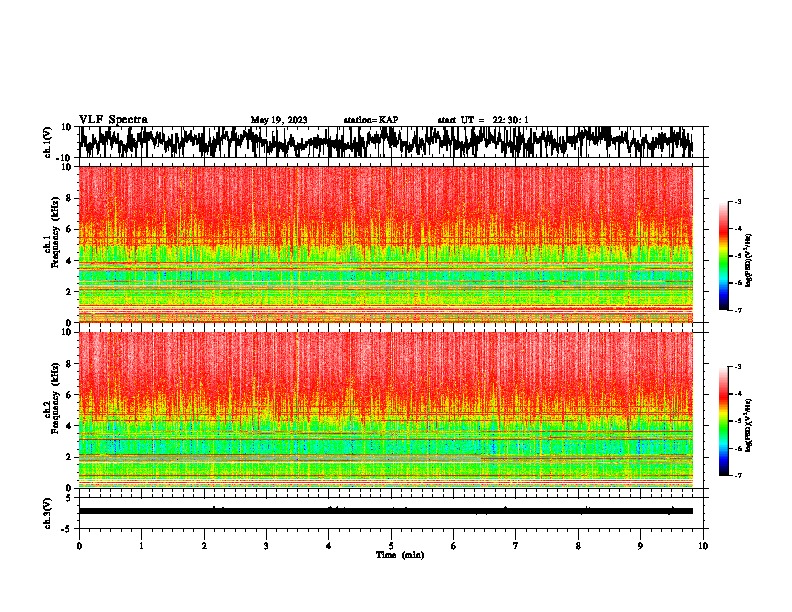Image resolution: width=792 pixels, height=612 pixels.
Task: Click the ch.1 spectrogram color scale bar
Action: point(724,256)
